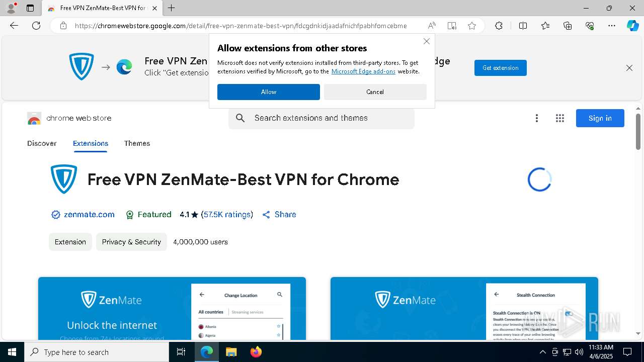Open the Unlock the internet screenshot
The width and height of the screenshot is (644, 362).
pyautogui.click(x=172, y=308)
